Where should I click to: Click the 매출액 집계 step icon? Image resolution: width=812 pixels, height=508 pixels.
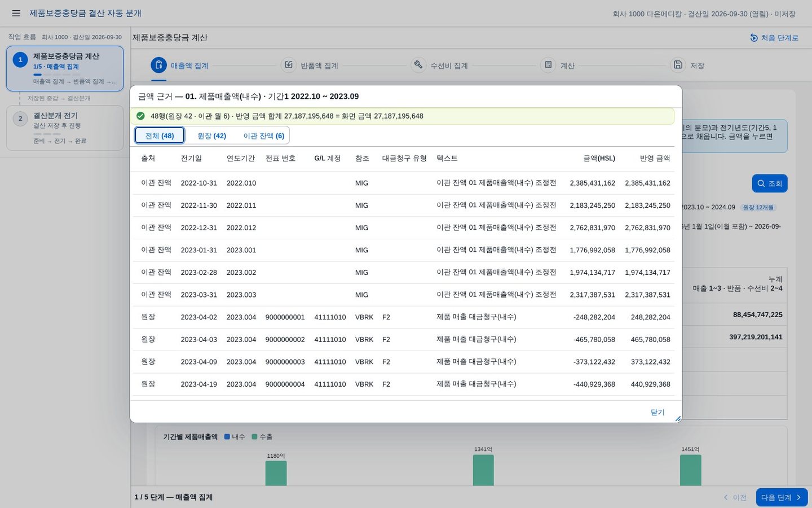click(x=159, y=65)
